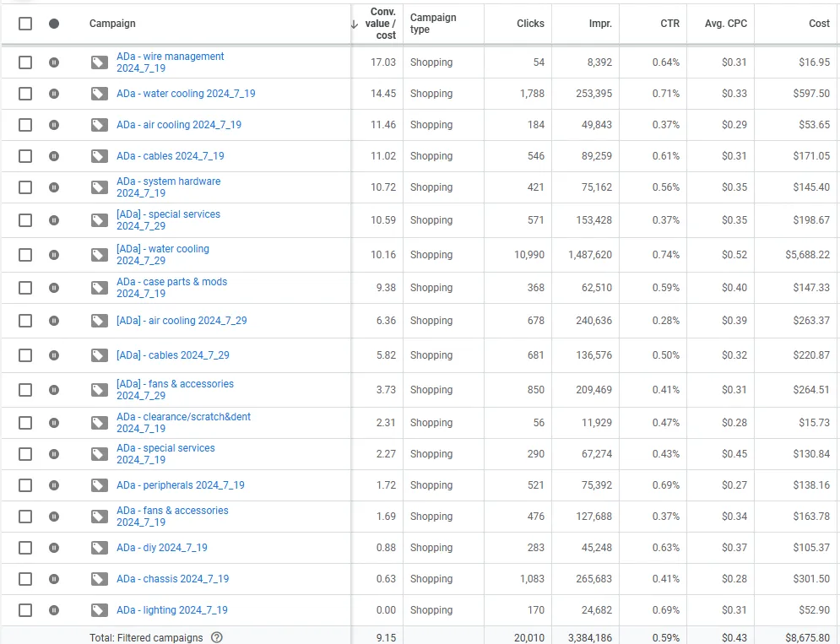Click the pause icon on diy 2024_7_19 row
840x644 pixels.
point(53,547)
